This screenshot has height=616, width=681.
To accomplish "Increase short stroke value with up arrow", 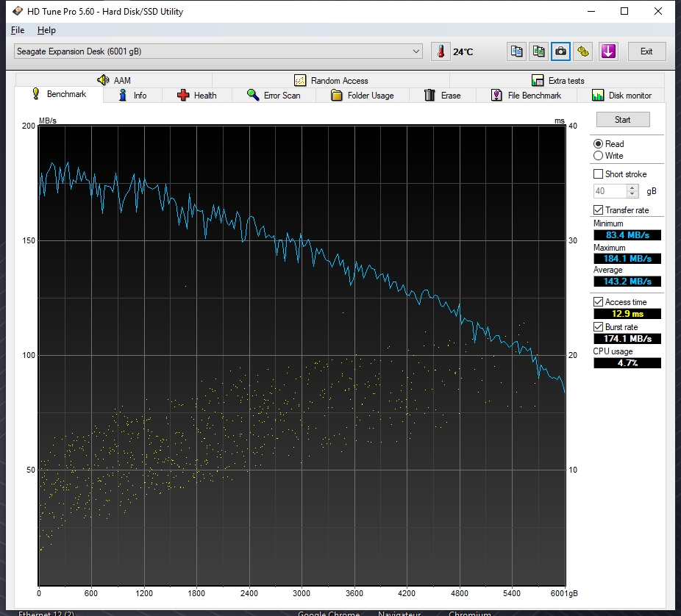I will point(632,188).
